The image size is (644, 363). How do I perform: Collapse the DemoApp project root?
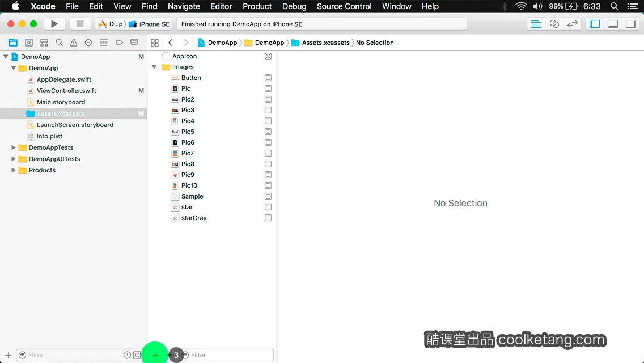click(6, 57)
